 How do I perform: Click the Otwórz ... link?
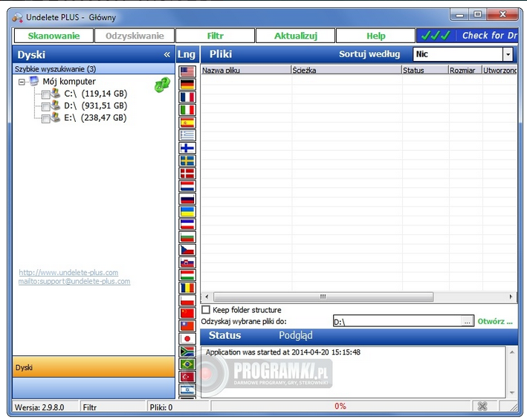coord(495,322)
